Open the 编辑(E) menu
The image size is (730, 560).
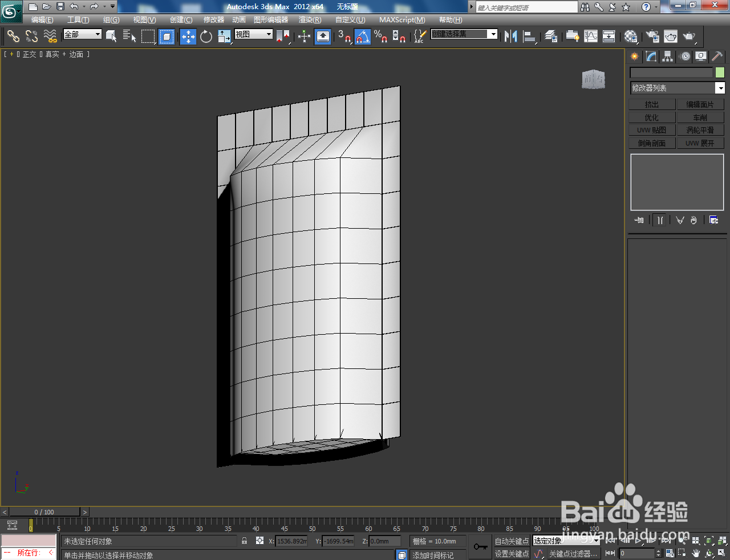[x=42, y=20]
